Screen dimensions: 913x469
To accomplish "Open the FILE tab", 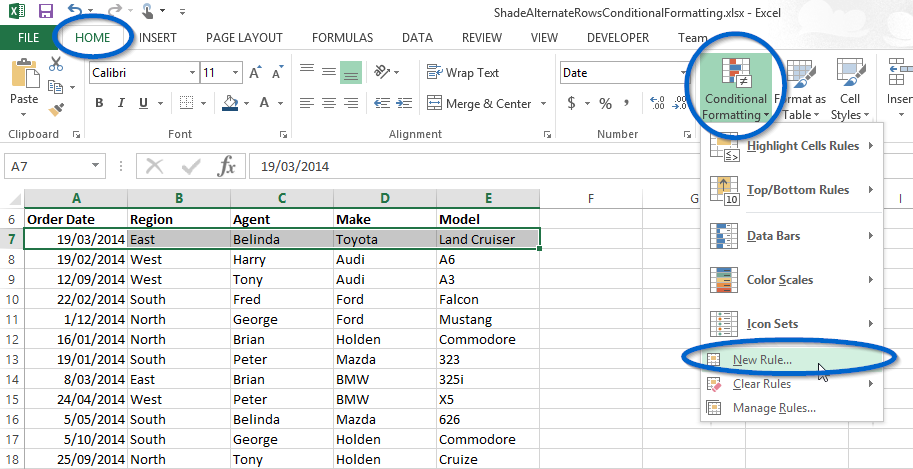I will coord(28,38).
